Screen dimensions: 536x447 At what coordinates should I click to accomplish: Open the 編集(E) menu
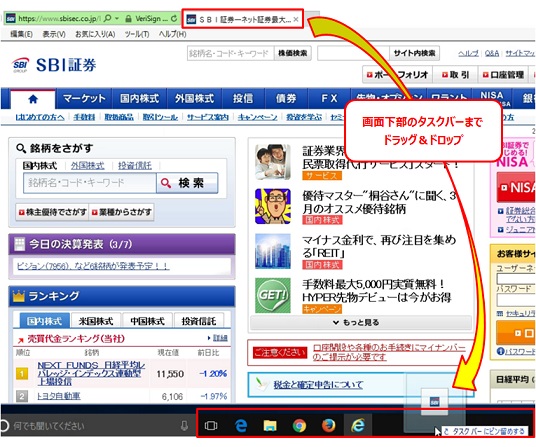[x=21, y=34]
